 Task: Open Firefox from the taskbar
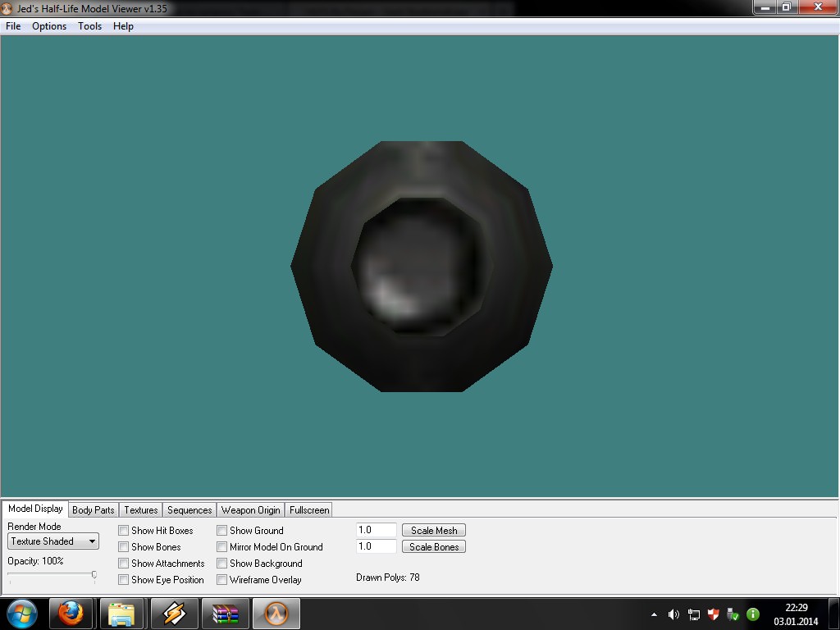(71, 614)
